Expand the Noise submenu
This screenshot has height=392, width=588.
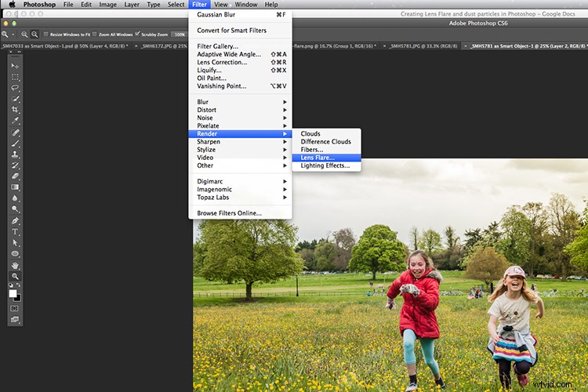[x=240, y=118]
